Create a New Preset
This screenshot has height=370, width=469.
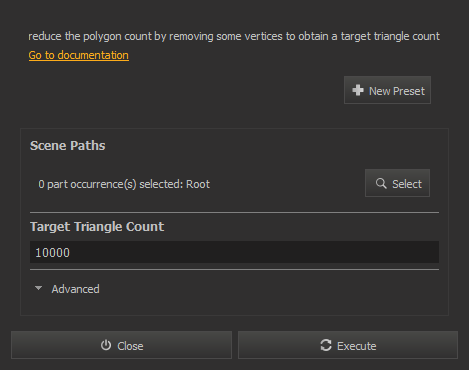click(x=387, y=90)
